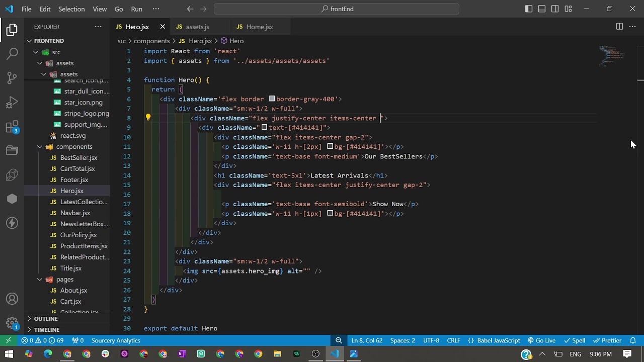644x362 pixels.
Task: Open the overflow menu ellipsis in menu bar
Action: coord(155,9)
